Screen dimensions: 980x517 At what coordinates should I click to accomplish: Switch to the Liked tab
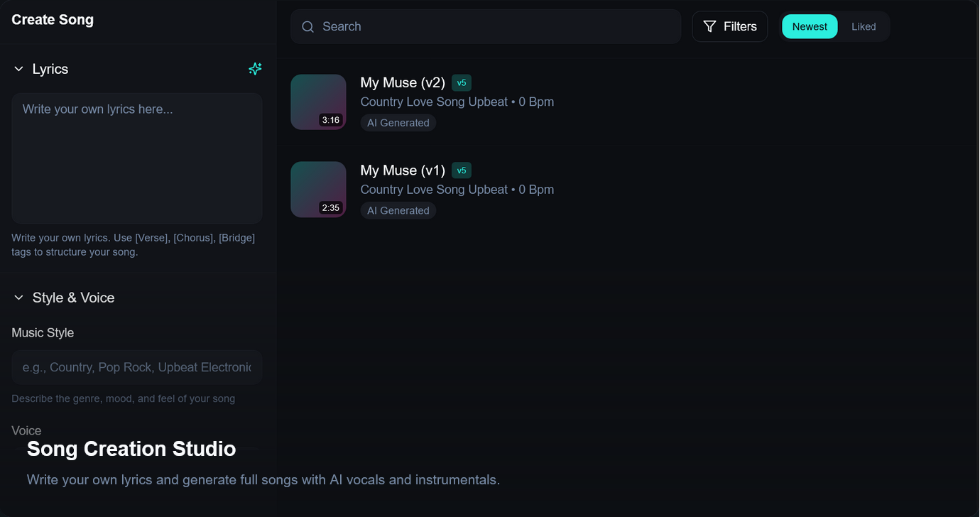[x=864, y=27]
